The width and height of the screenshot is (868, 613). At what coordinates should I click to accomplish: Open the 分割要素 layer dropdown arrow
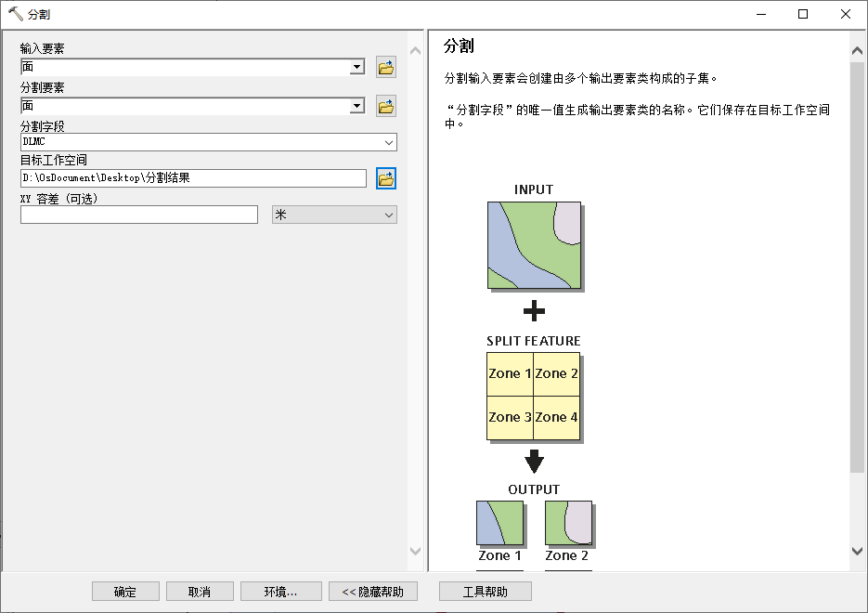pos(357,106)
